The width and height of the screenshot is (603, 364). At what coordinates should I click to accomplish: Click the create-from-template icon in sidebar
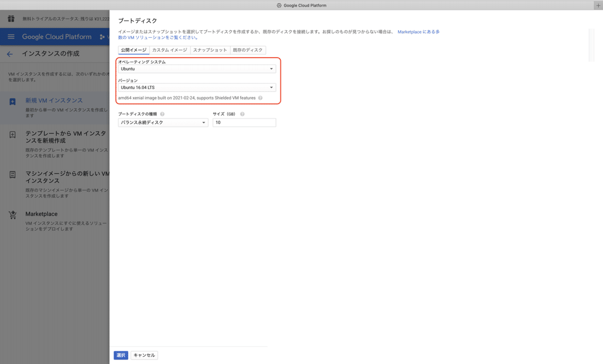click(x=13, y=135)
